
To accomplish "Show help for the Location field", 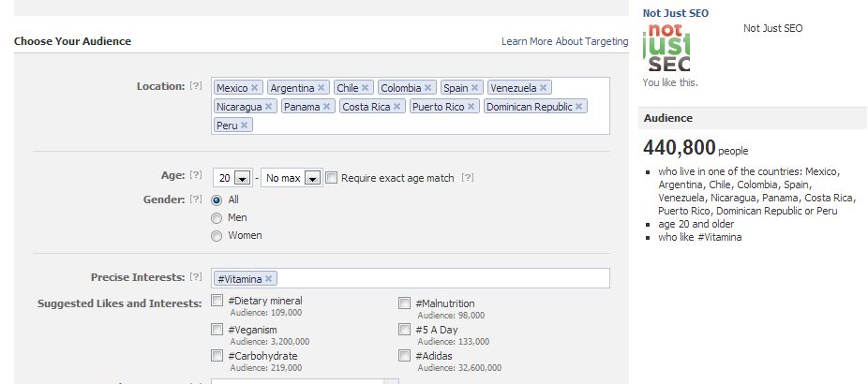I will (196, 86).
